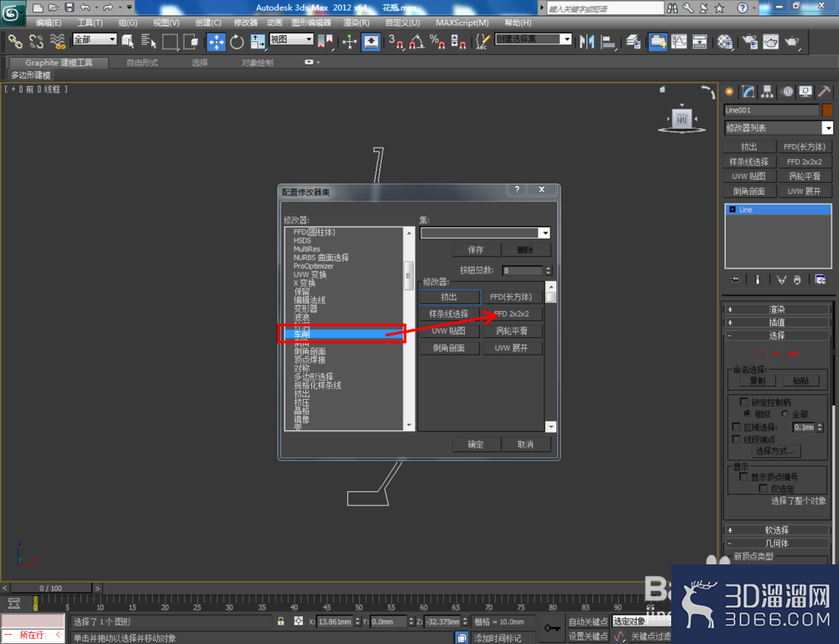This screenshot has height=644, width=839.
Task: Choose the Bind to Space Warp tool
Action: [x=57, y=41]
